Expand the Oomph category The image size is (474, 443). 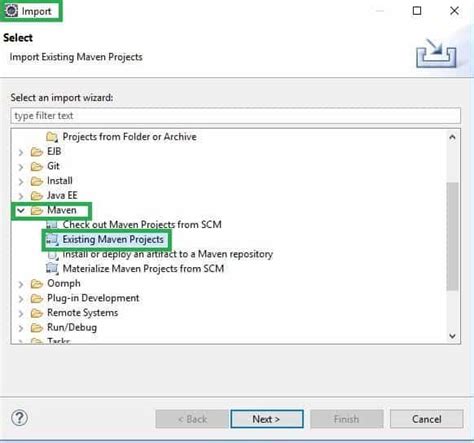click(21, 284)
